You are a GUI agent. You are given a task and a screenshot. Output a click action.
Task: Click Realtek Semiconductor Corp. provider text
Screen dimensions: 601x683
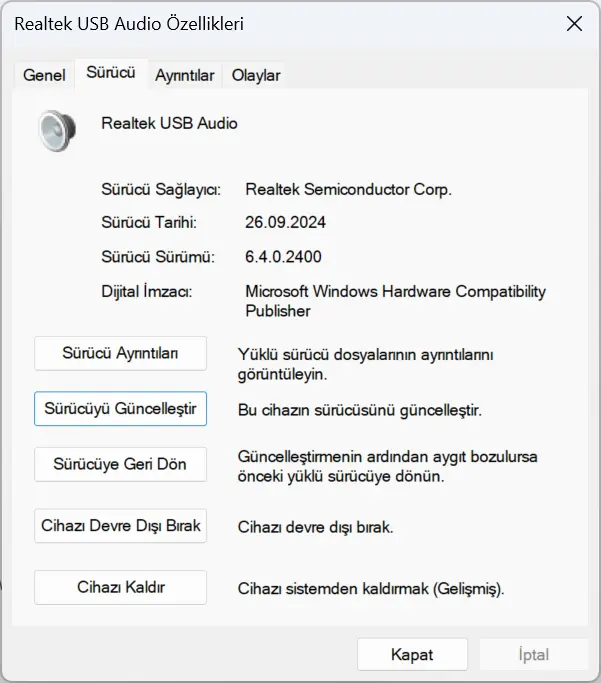click(348, 189)
